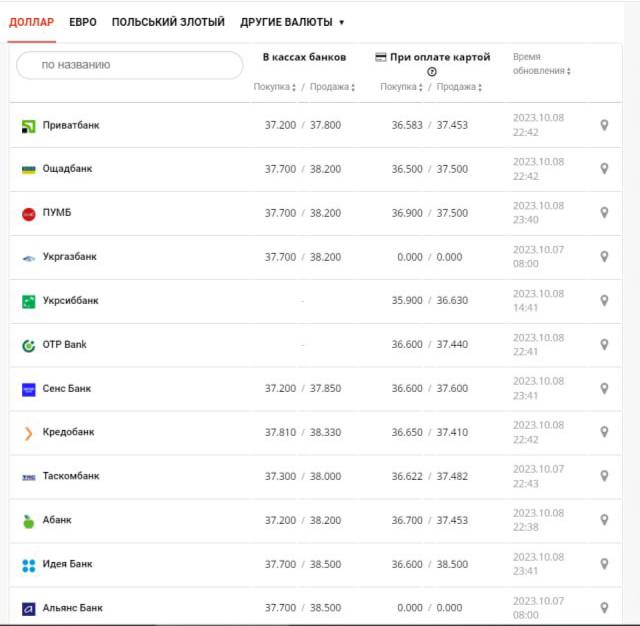Click the по названию search field
The height and width of the screenshot is (626, 640).
coord(130,65)
